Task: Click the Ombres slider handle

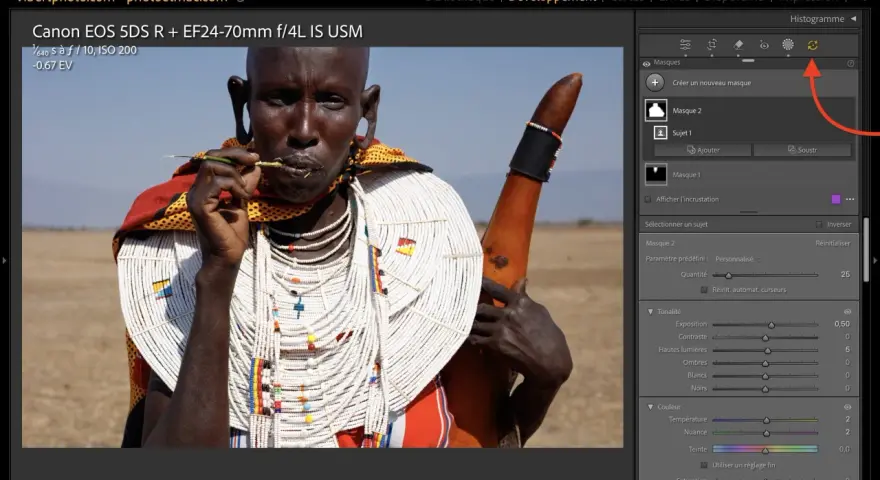Action: (x=765, y=364)
